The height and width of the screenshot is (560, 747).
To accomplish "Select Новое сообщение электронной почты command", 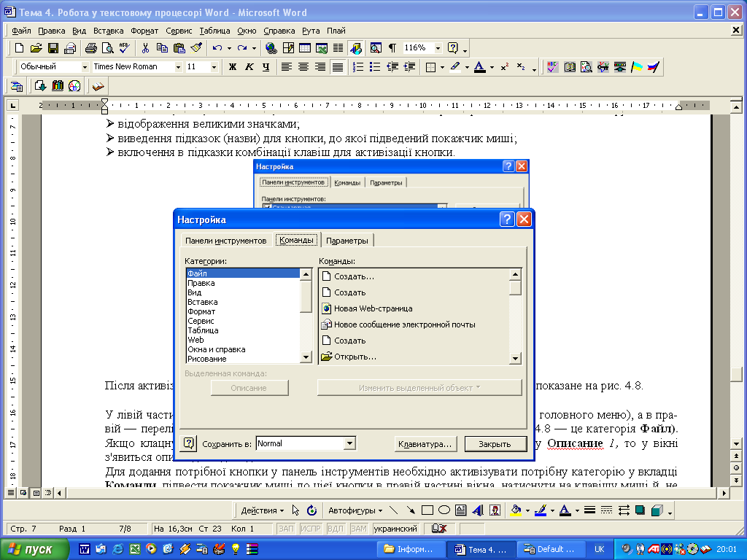I will [x=414, y=324].
